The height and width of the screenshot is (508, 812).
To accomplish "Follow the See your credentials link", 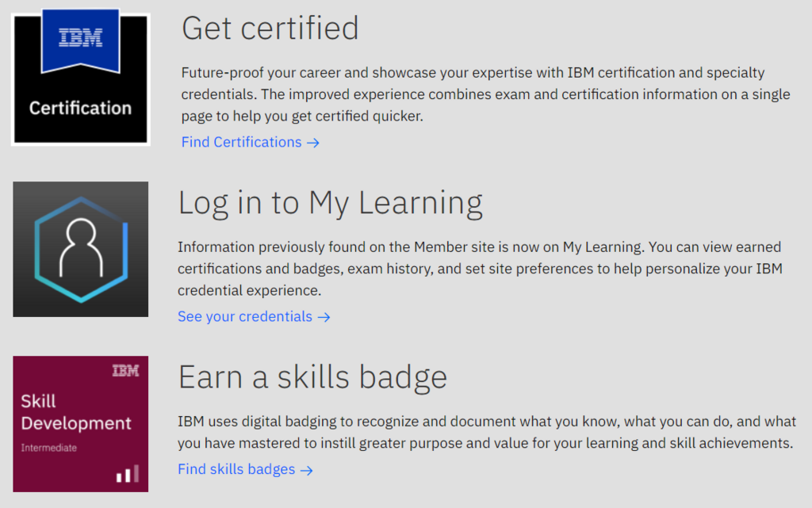I will point(245,317).
